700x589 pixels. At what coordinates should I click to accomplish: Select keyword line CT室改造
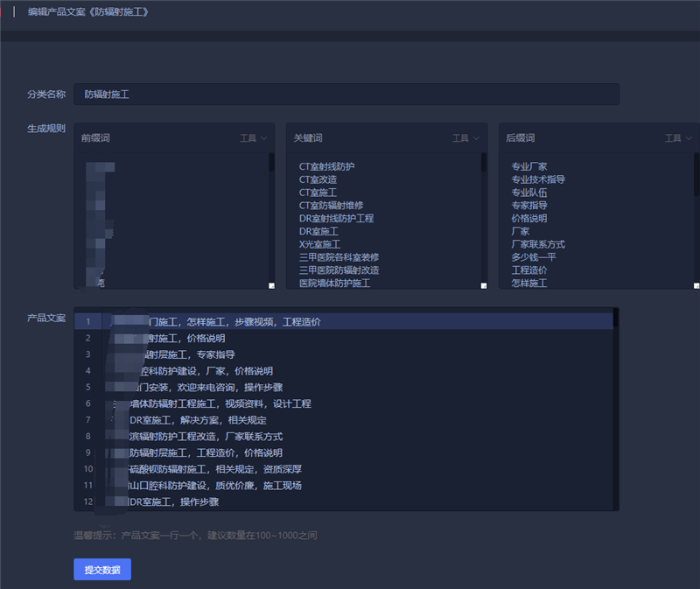coord(318,179)
